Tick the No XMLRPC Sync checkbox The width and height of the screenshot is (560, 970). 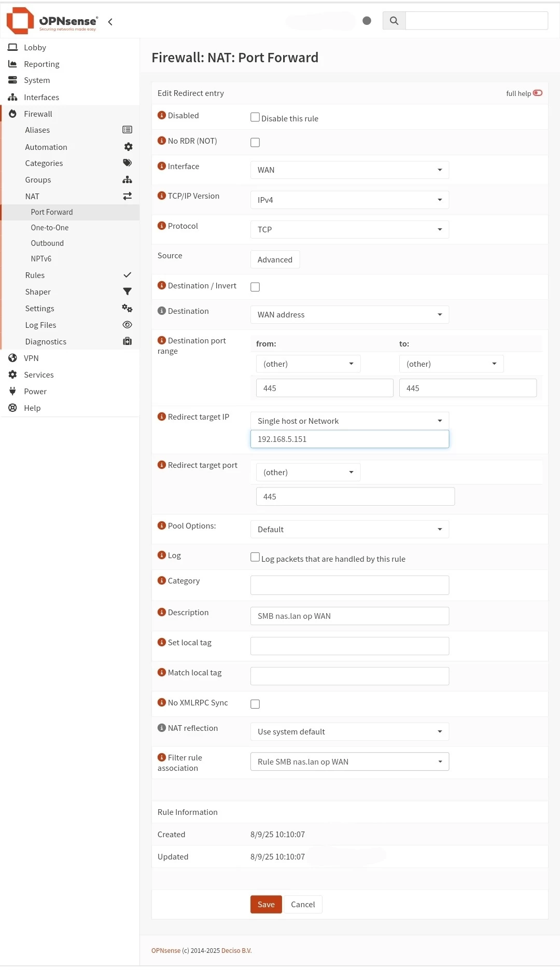pyautogui.click(x=255, y=704)
